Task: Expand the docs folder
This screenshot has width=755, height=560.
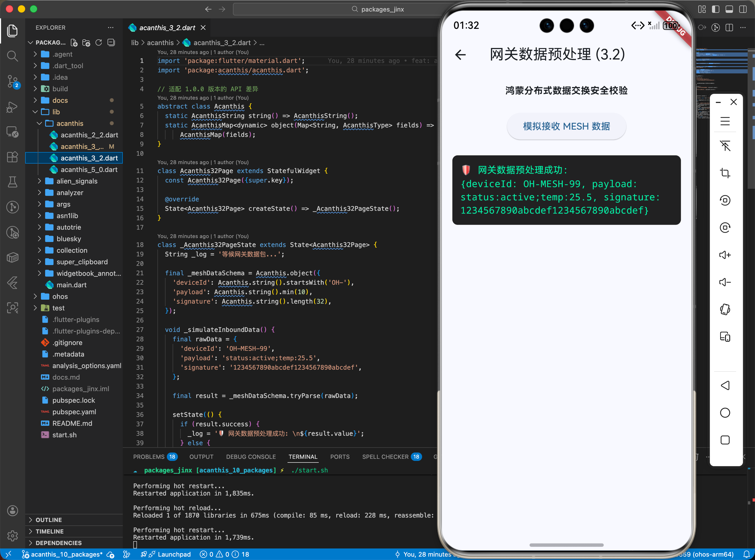Action: 60,100
